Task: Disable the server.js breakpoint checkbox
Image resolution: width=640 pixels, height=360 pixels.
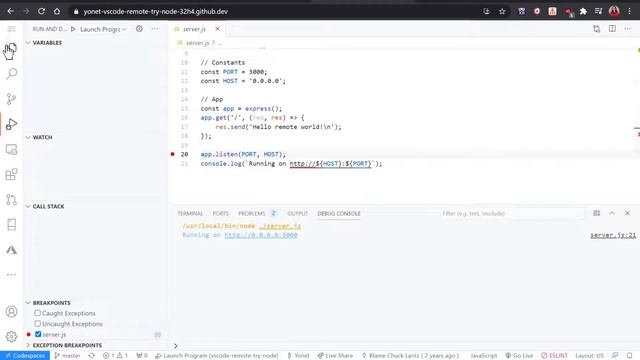Action: tap(38, 334)
